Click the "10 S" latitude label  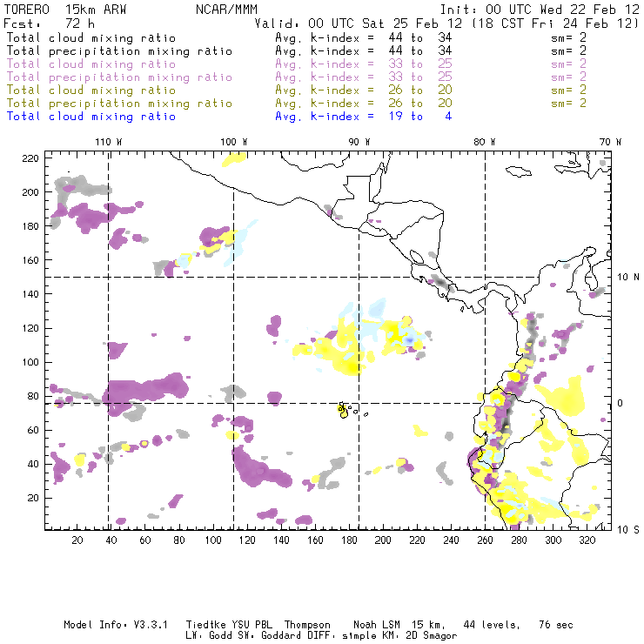628,530
